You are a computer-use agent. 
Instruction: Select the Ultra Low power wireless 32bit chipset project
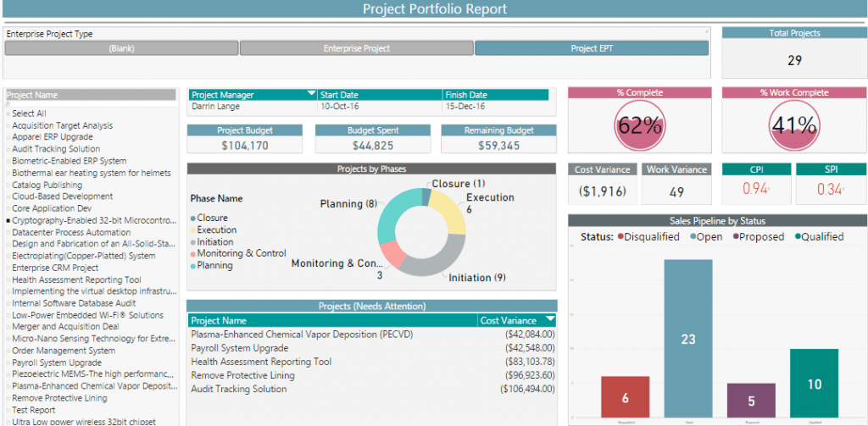pyautogui.click(x=84, y=422)
